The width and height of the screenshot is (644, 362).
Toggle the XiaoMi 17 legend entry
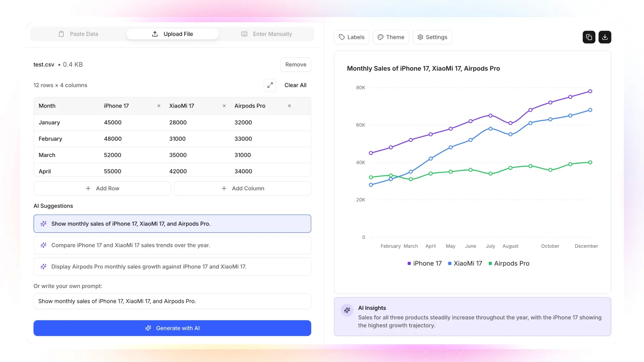point(465,263)
